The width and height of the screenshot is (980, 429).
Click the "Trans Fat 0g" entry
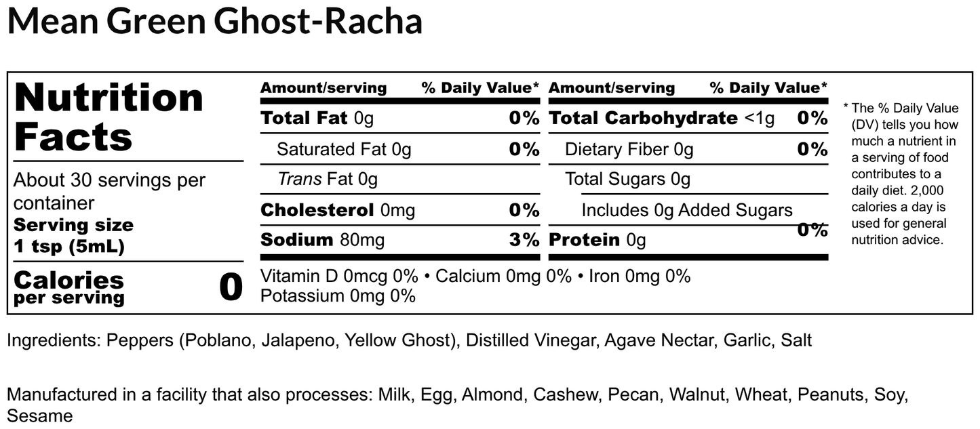tap(328, 180)
